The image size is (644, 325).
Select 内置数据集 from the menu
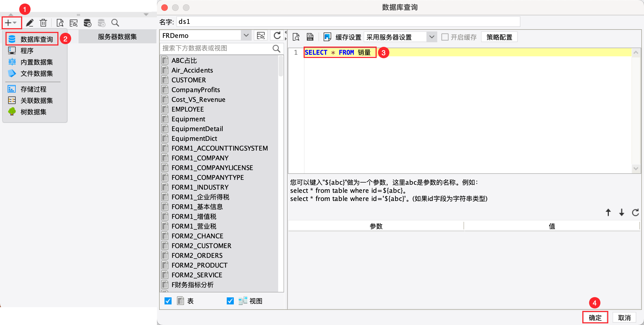click(37, 62)
